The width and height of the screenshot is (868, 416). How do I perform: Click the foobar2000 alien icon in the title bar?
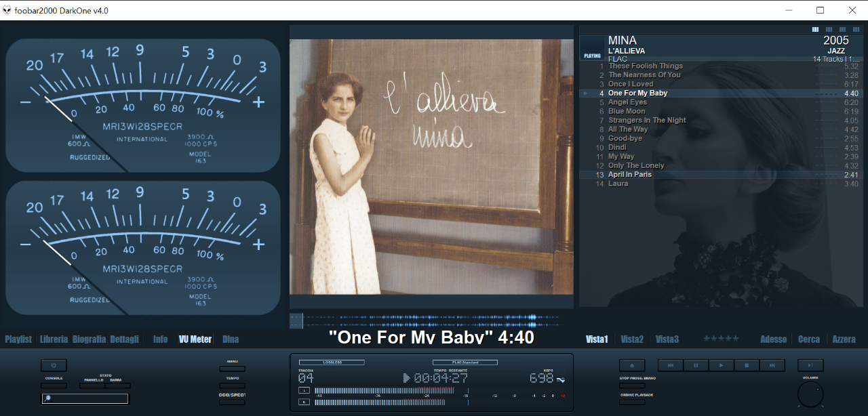pos(6,10)
